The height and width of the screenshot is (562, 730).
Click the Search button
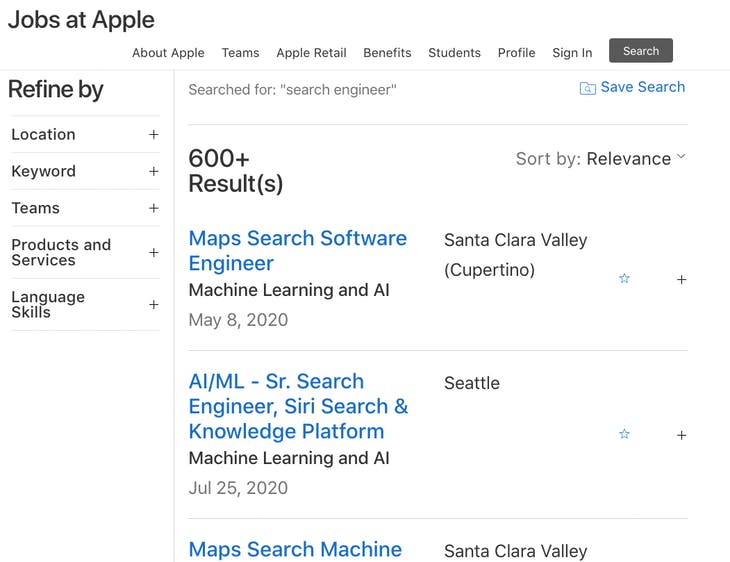[x=641, y=50]
